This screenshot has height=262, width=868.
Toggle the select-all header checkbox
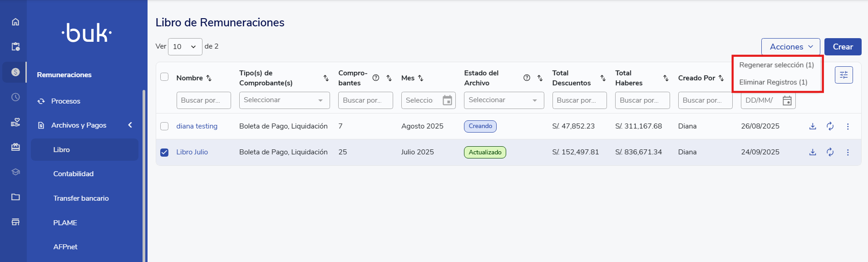pos(164,77)
